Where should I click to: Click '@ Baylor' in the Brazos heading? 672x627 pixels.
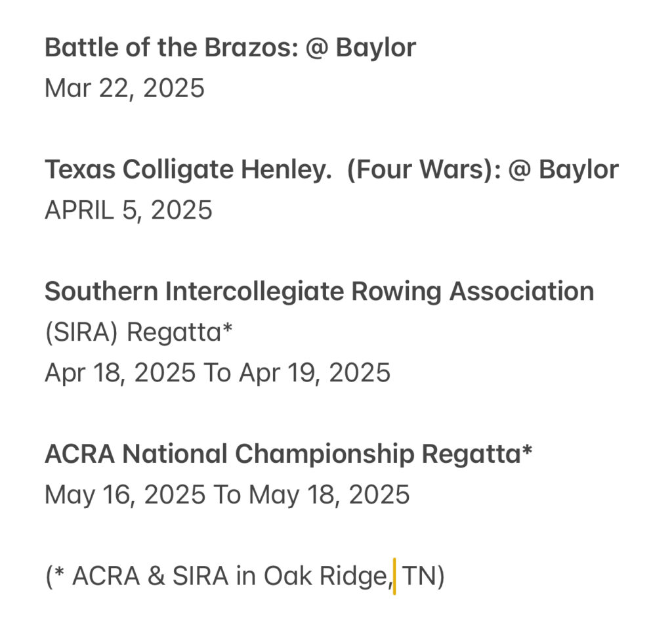[360, 48]
